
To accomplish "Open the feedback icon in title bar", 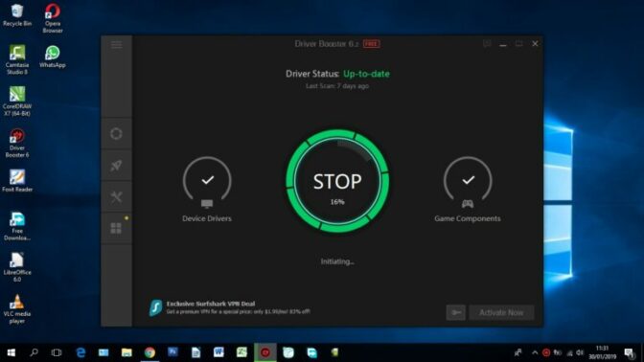I will (487, 43).
